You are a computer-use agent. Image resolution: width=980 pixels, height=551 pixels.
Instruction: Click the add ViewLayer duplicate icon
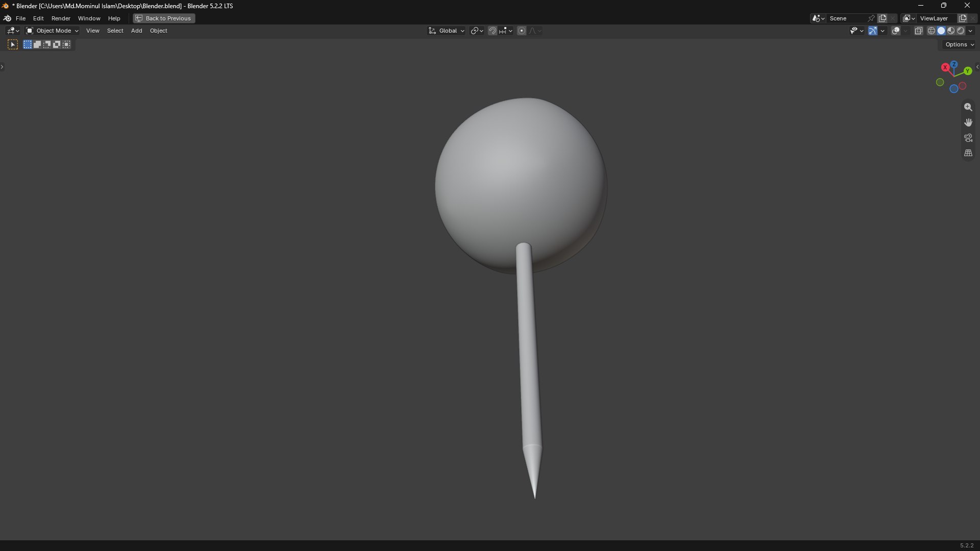click(963, 18)
